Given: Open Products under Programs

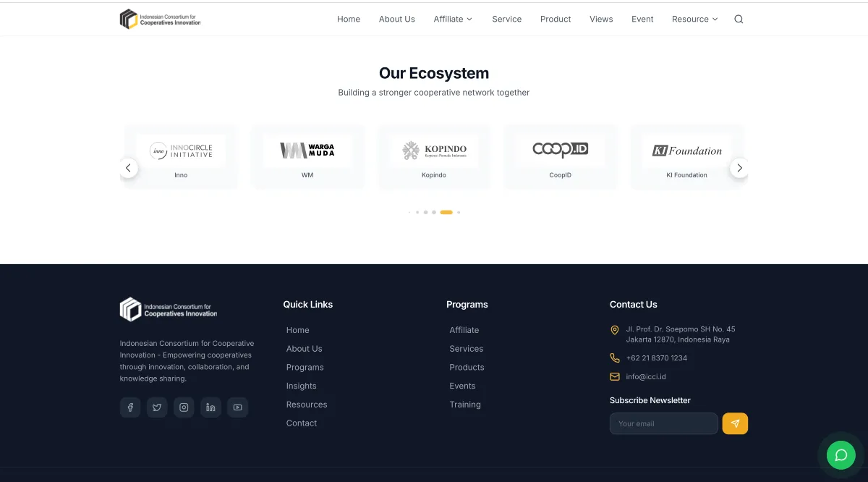Looking at the screenshot, I should pyautogui.click(x=467, y=368).
